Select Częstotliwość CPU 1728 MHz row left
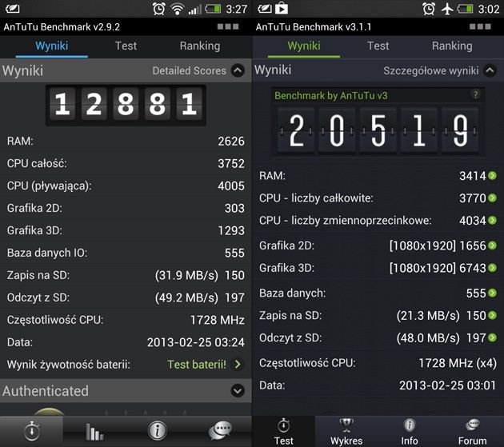Screen dimensions: 504x447 (126, 320)
